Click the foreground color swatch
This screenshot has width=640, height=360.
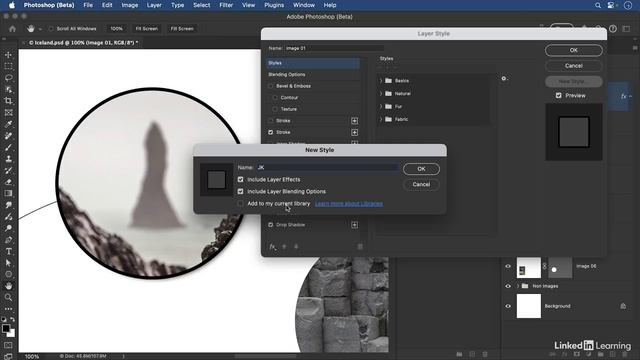coord(6,328)
